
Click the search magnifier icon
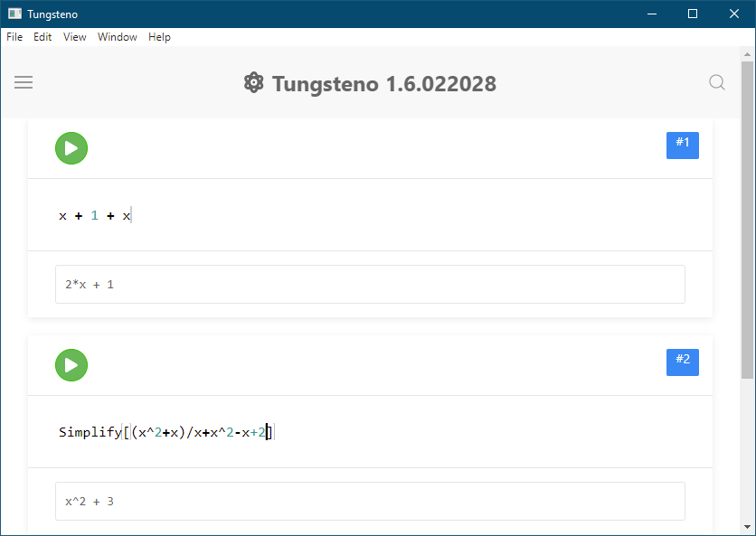[717, 82]
